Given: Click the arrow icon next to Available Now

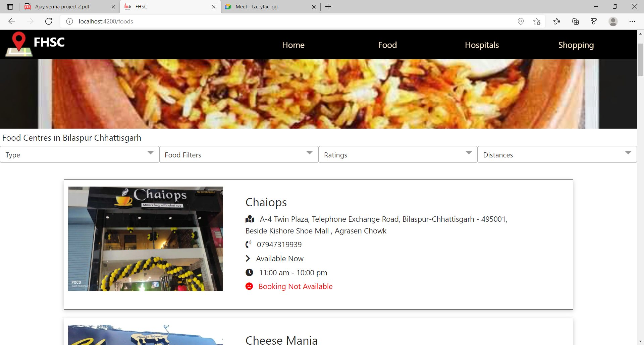Looking at the screenshot, I should pos(248,258).
